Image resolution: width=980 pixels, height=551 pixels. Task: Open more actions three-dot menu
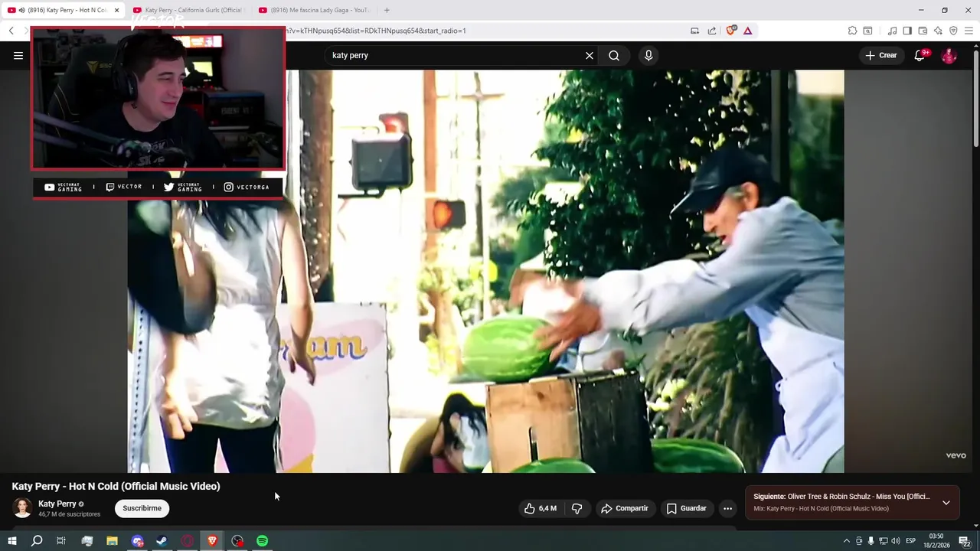point(727,508)
